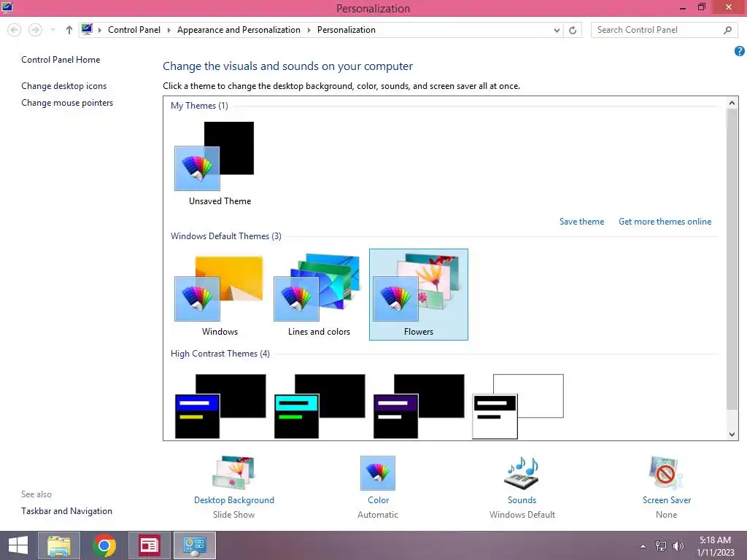Select the Personalization breadcrumb

click(347, 29)
